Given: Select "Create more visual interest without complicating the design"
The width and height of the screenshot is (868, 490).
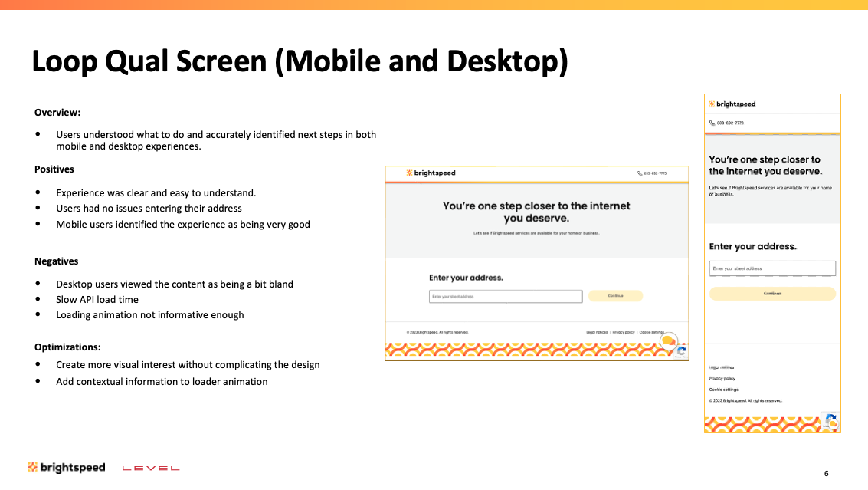Looking at the screenshot, I should [x=188, y=365].
